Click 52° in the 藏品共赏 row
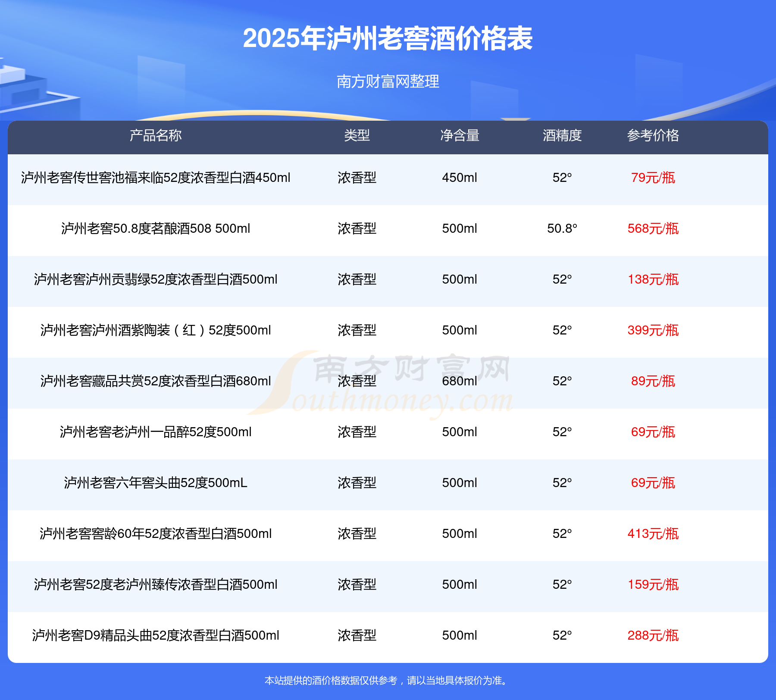The width and height of the screenshot is (776, 700). pyautogui.click(x=562, y=381)
